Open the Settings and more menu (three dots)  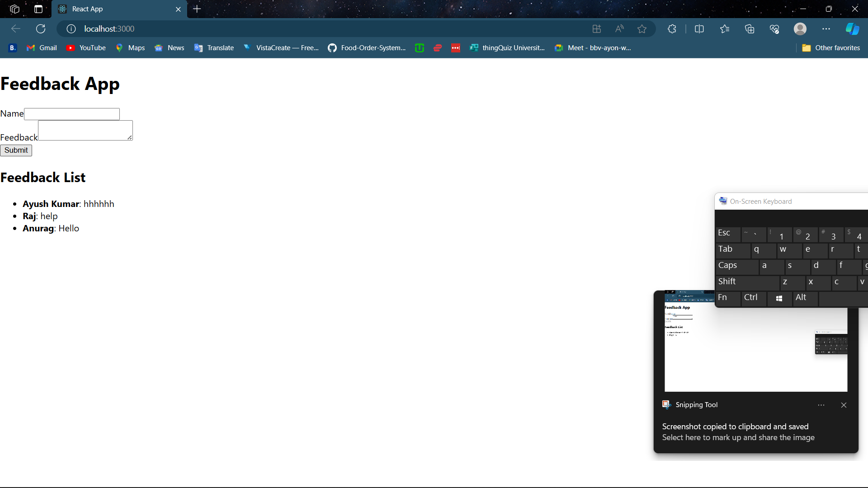(826, 29)
